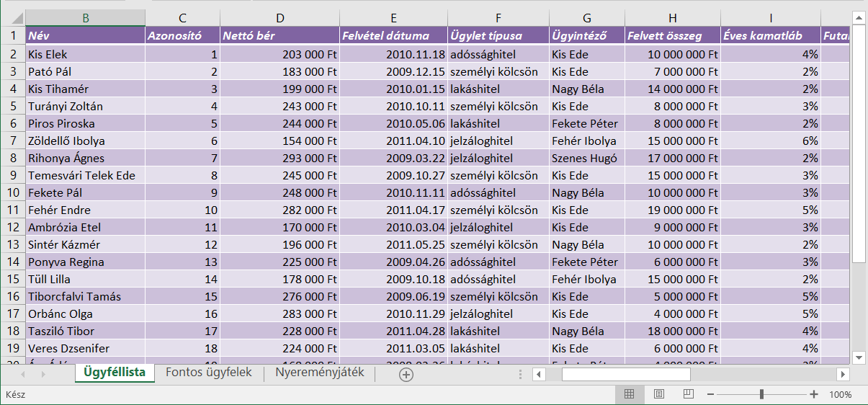Click the select all corner button
The height and width of the screenshot is (405, 868).
tap(13, 18)
